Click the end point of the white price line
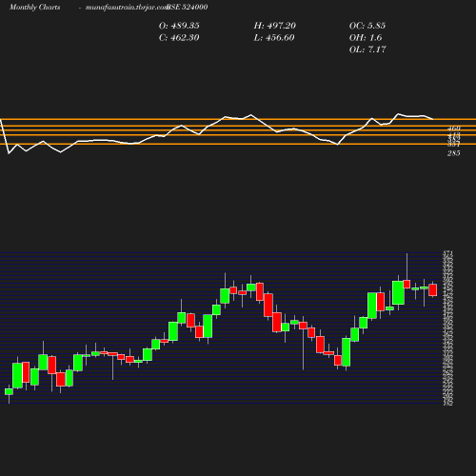 click(x=433, y=119)
